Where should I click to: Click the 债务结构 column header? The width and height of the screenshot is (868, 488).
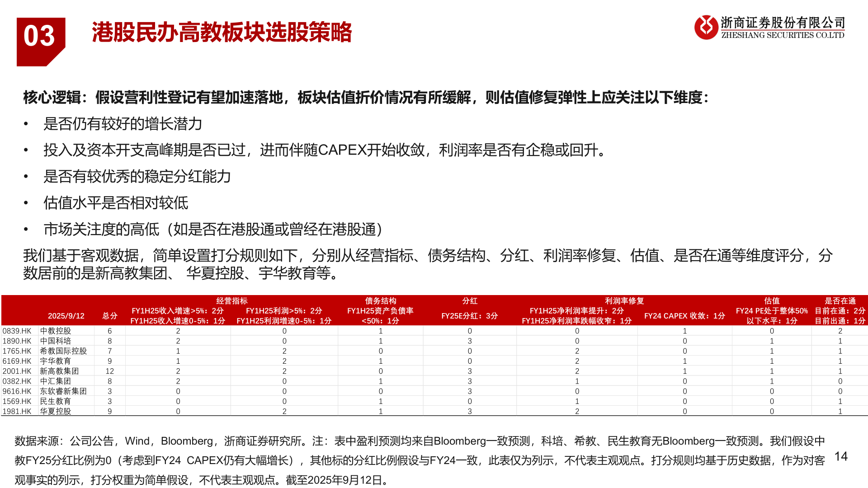380,301
